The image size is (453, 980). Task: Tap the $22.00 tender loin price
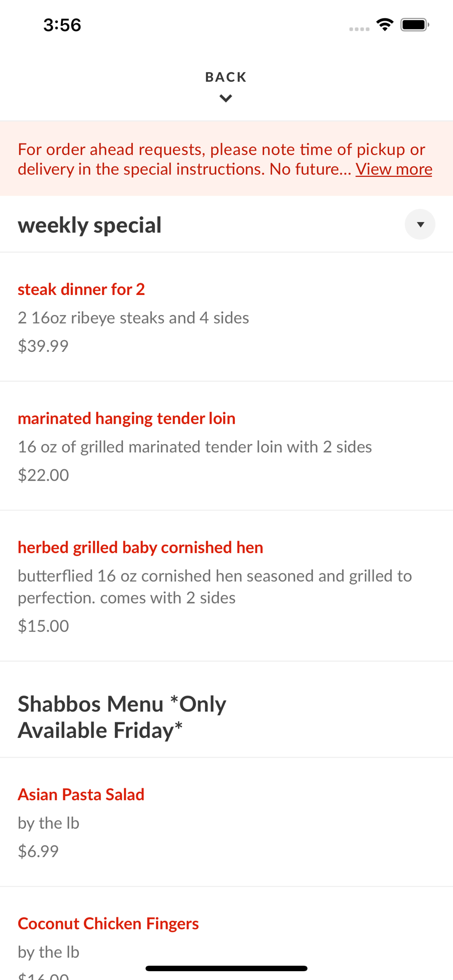pyautogui.click(x=43, y=475)
